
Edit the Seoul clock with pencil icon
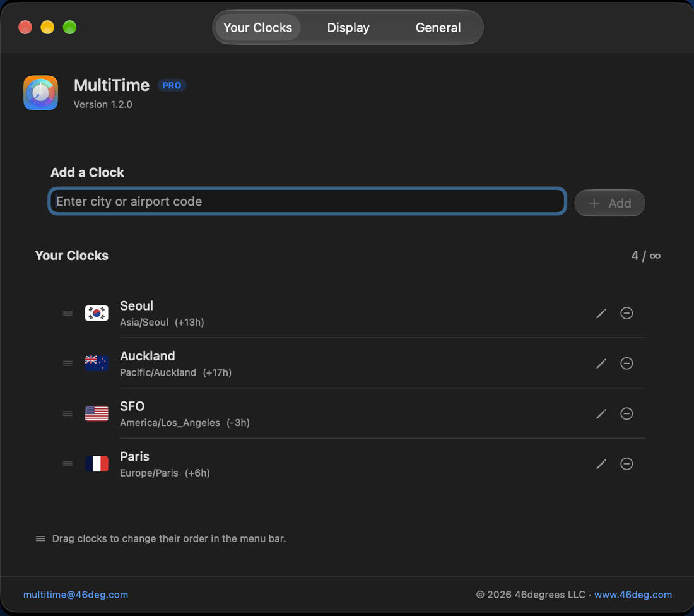coord(601,314)
